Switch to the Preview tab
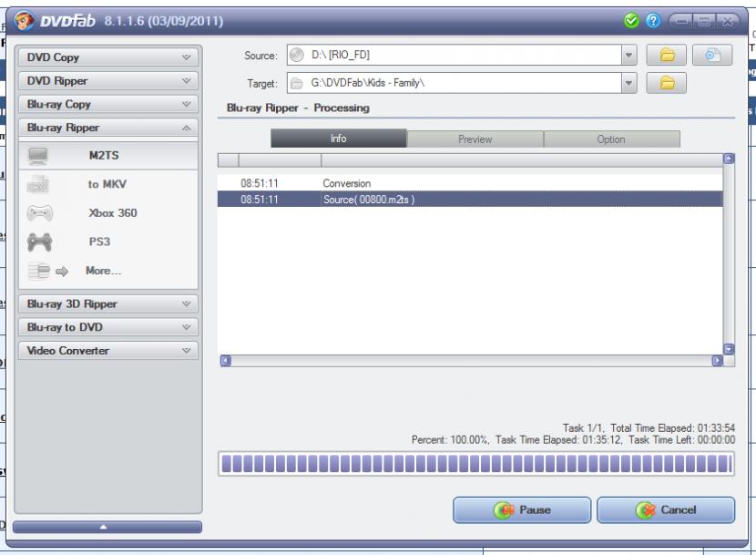This screenshot has height=555, width=756. click(x=475, y=139)
